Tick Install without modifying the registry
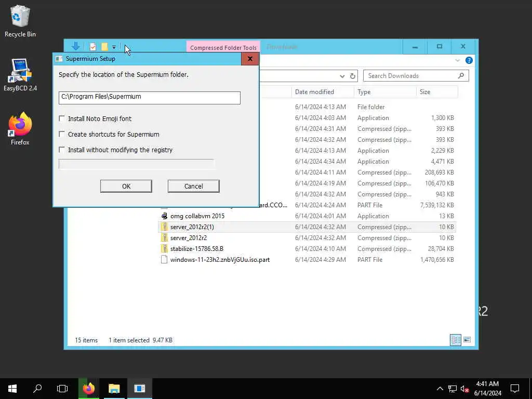 coord(62,150)
